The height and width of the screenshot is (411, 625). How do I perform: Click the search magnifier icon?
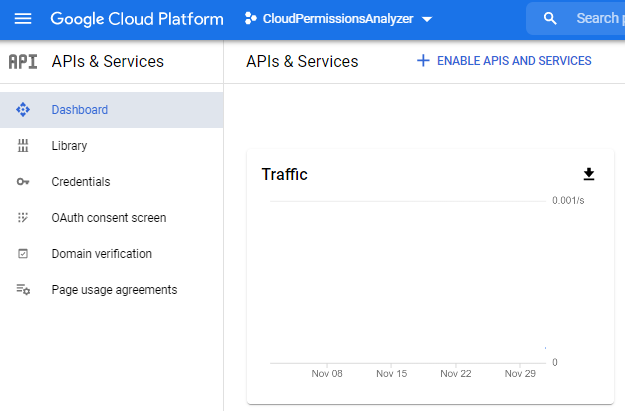550,19
